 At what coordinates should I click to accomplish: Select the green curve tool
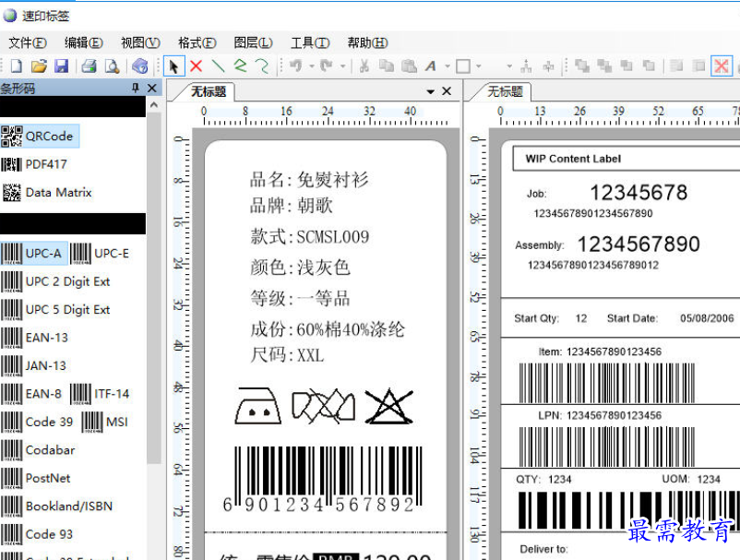[261, 66]
